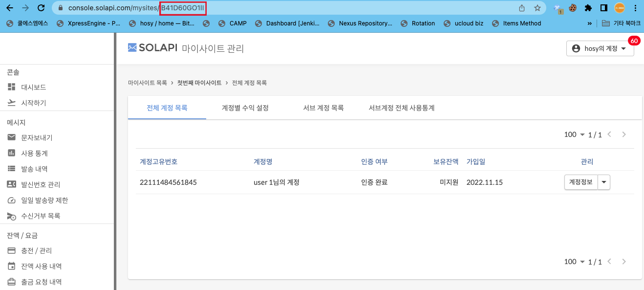The height and width of the screenshot is (290, 644).
Task: Reload the page with browser refresh button
Action: pyautogui.click(x=41, y=8)
